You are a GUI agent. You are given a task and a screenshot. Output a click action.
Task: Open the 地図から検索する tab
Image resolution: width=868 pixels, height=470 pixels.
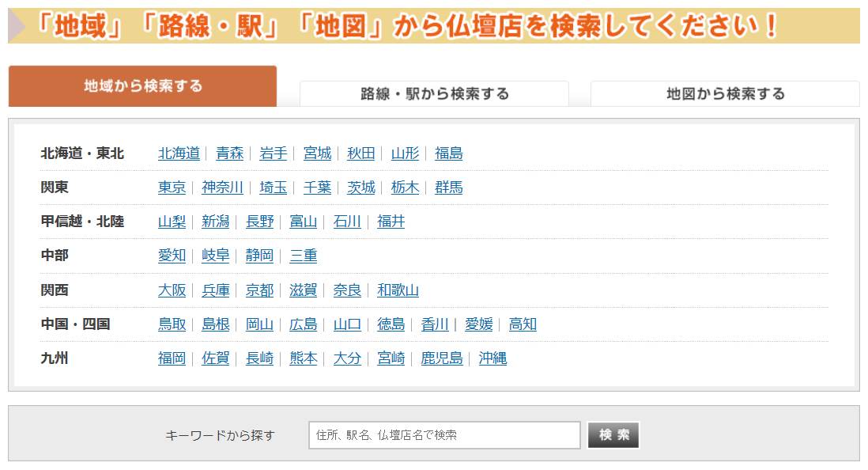point(725,93)
